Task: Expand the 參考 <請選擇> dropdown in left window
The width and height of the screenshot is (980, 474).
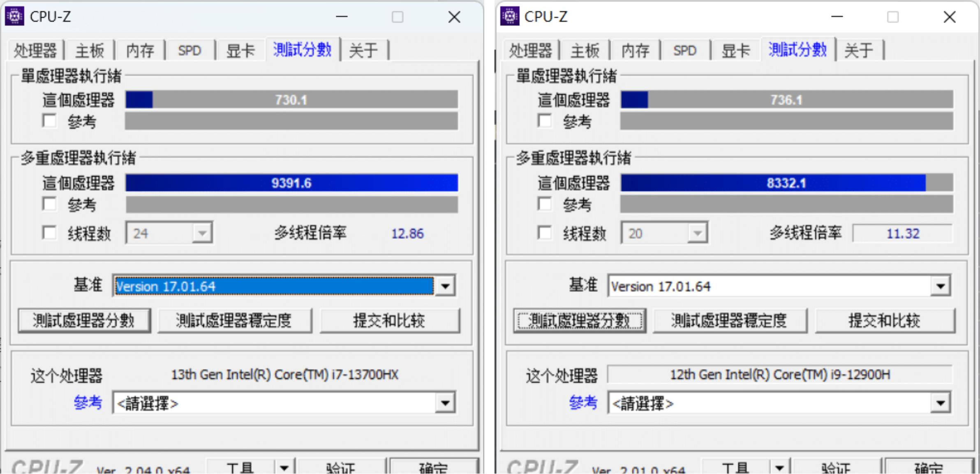Action: click(x=446, y=403)
